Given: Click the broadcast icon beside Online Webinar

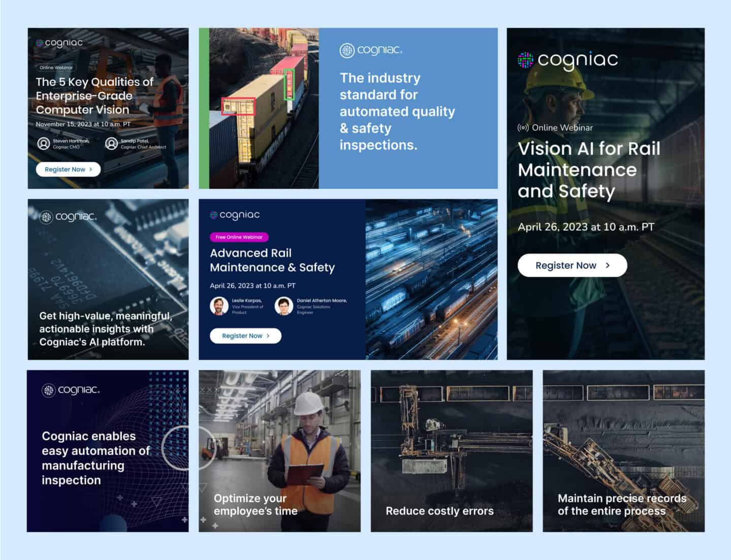Looking at the screenshot, I should pos(523,128).
